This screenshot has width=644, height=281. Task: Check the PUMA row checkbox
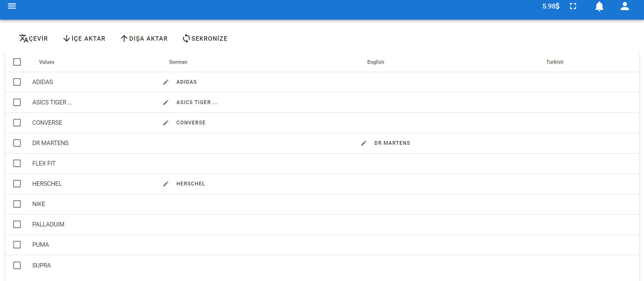point(17,245)
